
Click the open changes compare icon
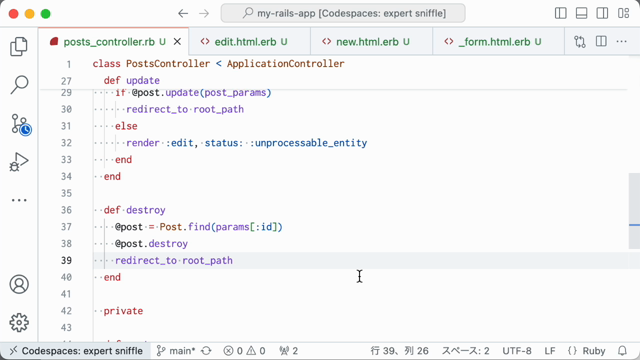pyautogui.click(x=580, y=42)
